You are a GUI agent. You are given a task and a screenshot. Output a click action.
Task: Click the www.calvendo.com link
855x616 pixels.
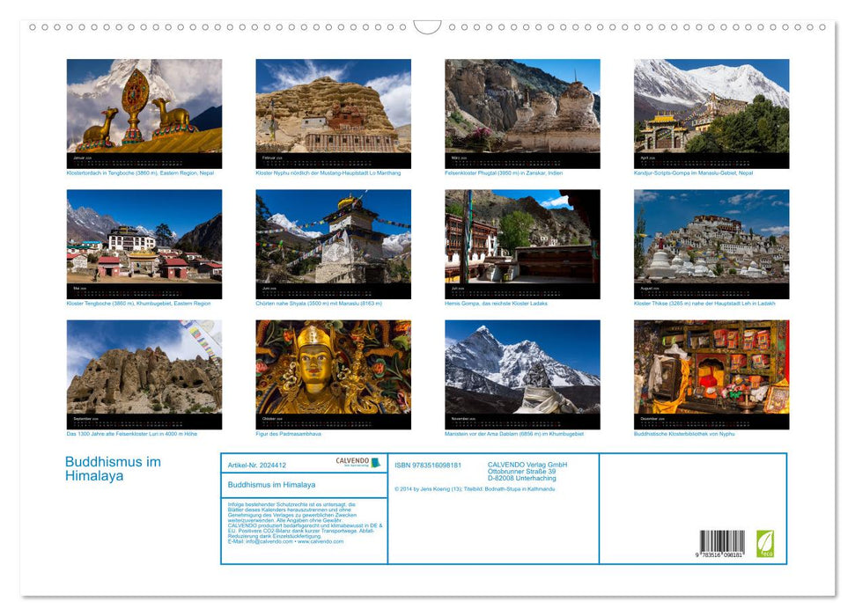click(321, 541)
